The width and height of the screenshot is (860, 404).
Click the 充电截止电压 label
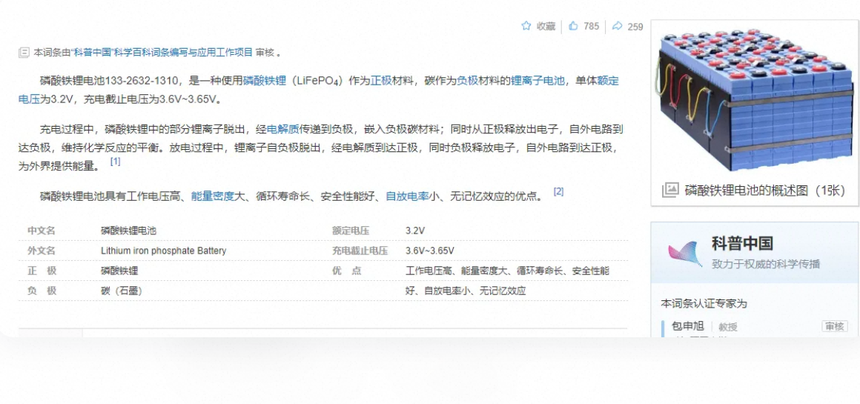tap(360, 251)
